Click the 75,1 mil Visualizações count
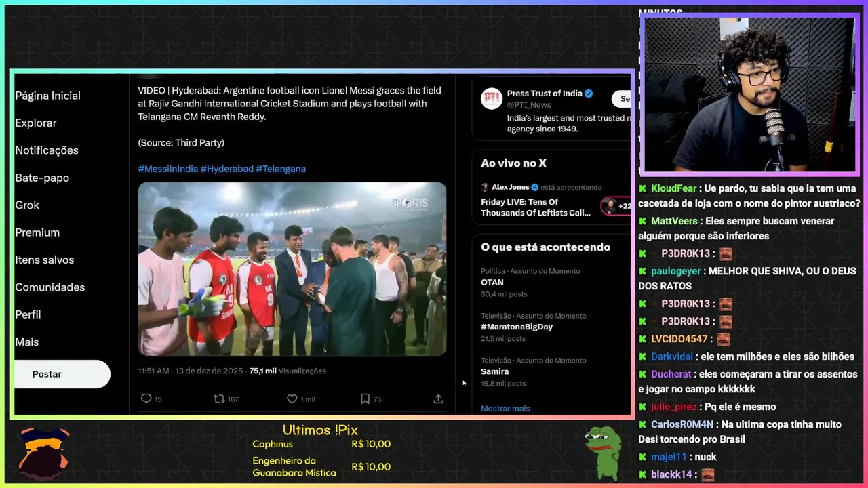The image size is (868, 488). (x=288, y=371)
